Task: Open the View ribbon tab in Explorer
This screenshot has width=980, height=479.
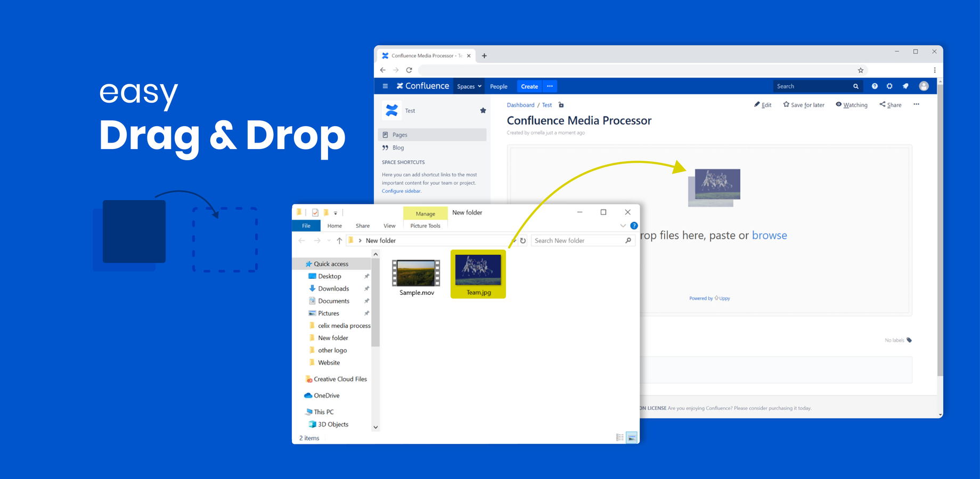Action: tap(389, 226)
